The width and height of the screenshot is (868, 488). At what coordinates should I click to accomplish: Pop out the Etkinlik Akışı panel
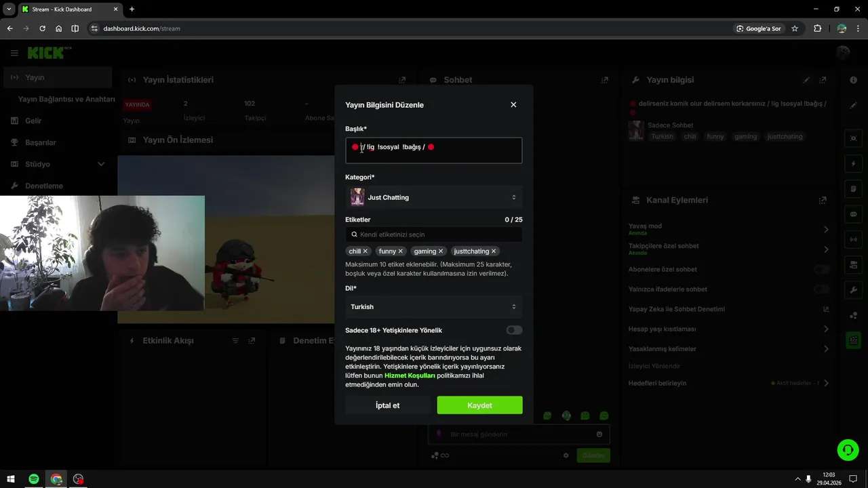click(252, 341)
